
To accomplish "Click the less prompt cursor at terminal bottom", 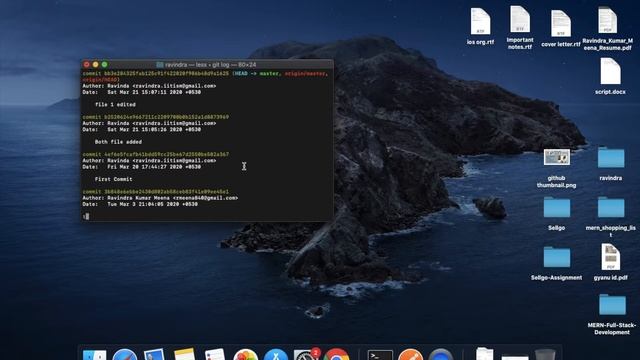I will [x=86, y=216].
